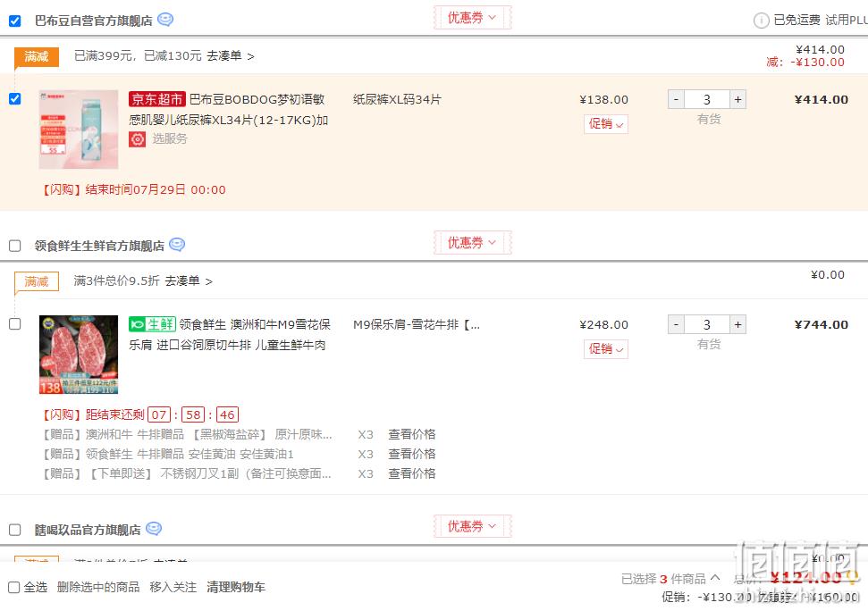Increase diaper quantity with plus button
868x611 pixels.
(737, 99)
